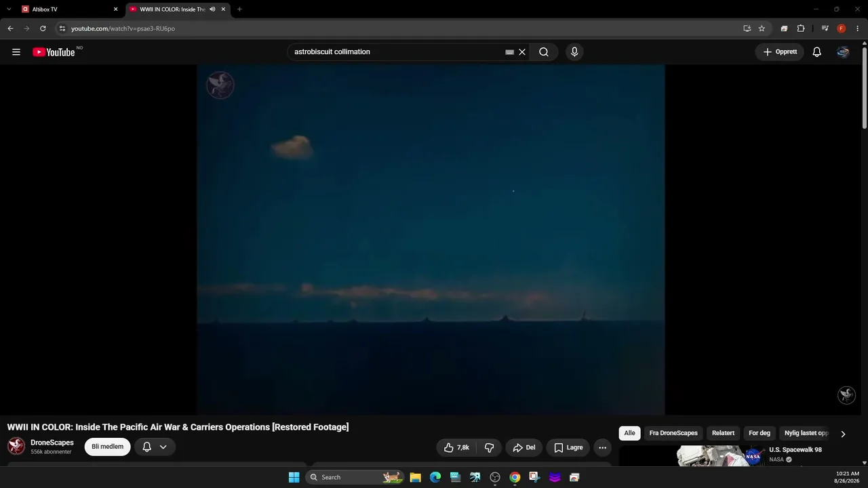Image resolution: width=868 pixels, height=488 pixels.
Task: Click the 'Opprett' create button
Action: click(x=780, y=52)
